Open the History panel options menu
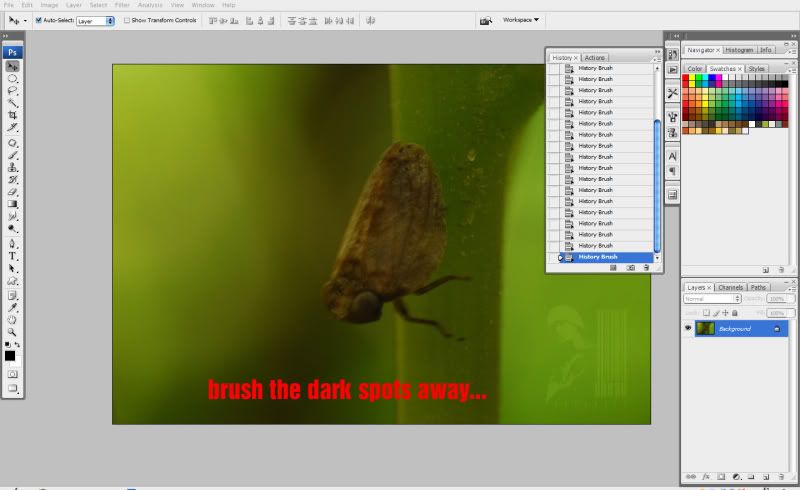 tap(657, 59)
